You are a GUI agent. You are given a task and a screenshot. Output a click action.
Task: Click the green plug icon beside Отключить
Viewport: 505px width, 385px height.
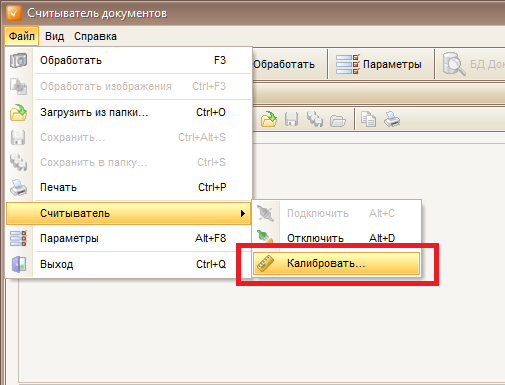(x=265, y=237)
